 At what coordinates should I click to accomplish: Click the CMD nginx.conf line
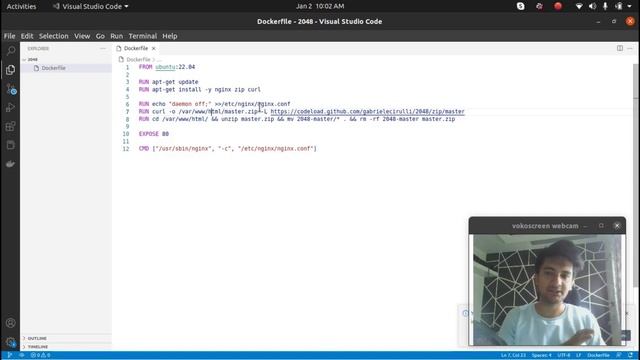[x=227, y=149]
